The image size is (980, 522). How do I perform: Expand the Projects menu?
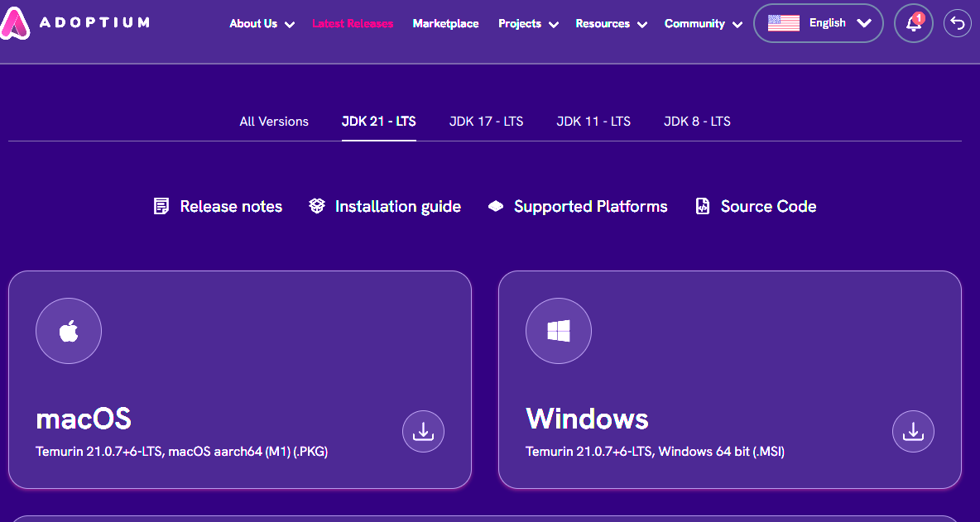[x=528, y=24]
